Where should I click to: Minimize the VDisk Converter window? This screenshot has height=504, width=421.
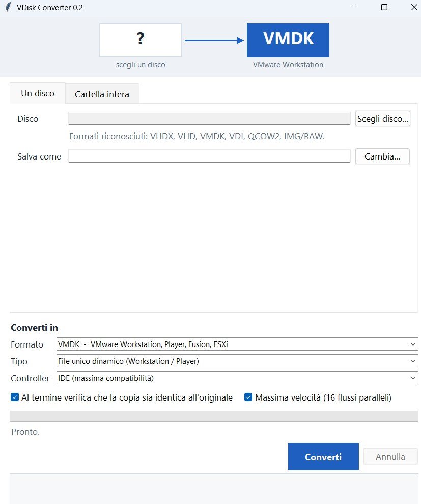click(355, 7)
